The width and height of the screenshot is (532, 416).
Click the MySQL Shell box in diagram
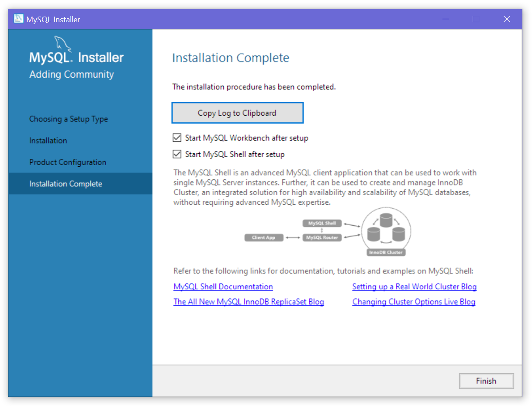[x=322, y=223]
